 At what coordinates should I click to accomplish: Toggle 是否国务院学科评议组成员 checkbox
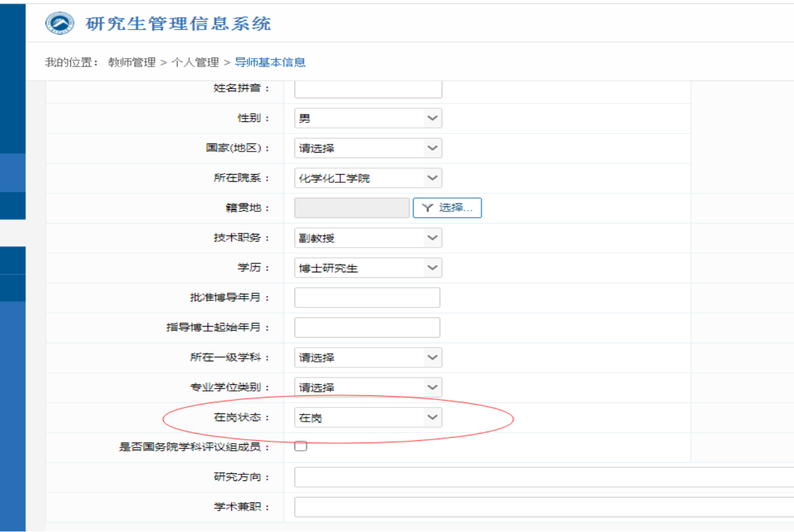(301, 446)
